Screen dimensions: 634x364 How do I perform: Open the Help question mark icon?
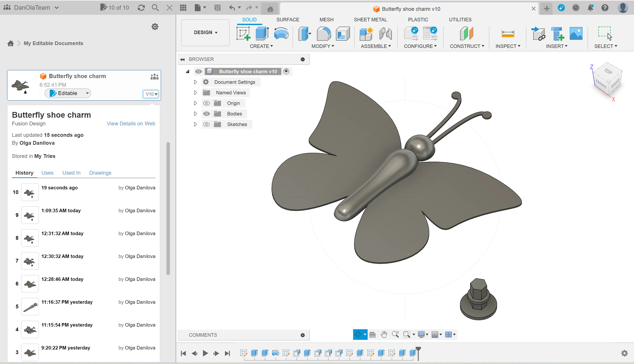point(605,8)
